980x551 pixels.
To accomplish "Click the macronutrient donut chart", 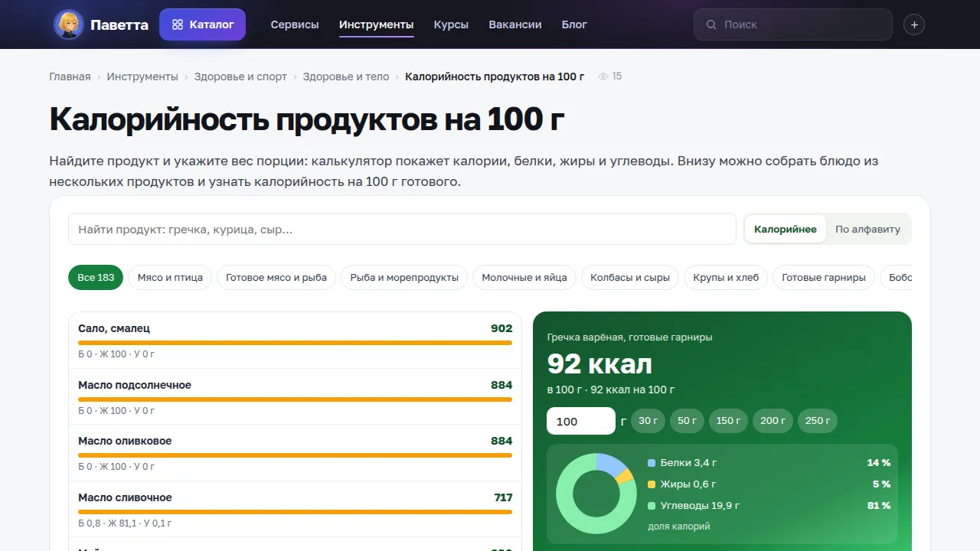I will point(596,494).
